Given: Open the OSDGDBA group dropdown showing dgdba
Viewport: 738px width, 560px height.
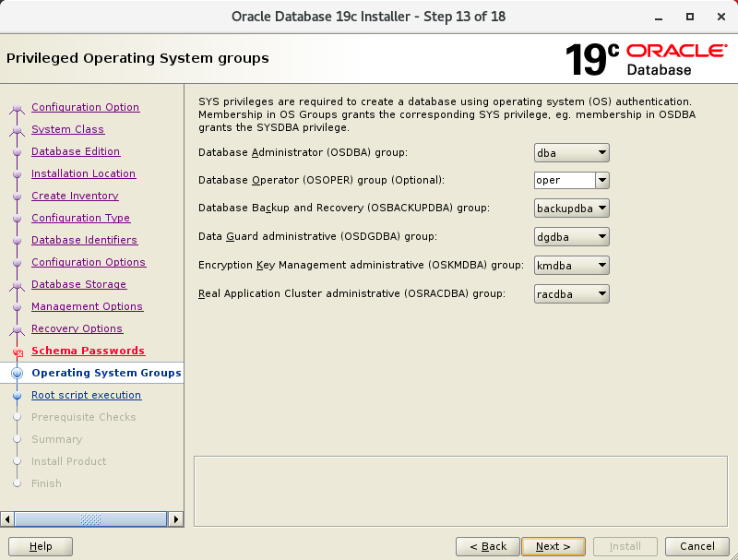Looking at the screenshot, I should click(x=571, y=237).
